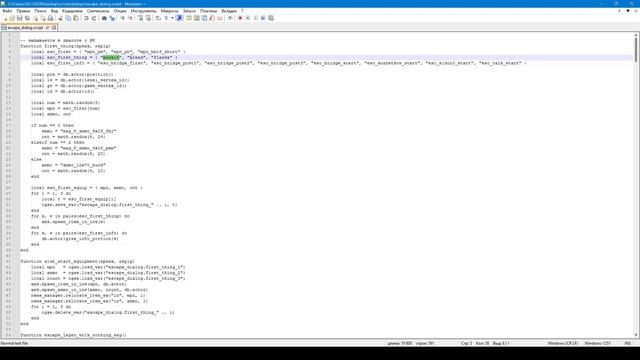Click the Print toolbar icon
The height and width of the screenshot is (360, 640).
point(51,18)
